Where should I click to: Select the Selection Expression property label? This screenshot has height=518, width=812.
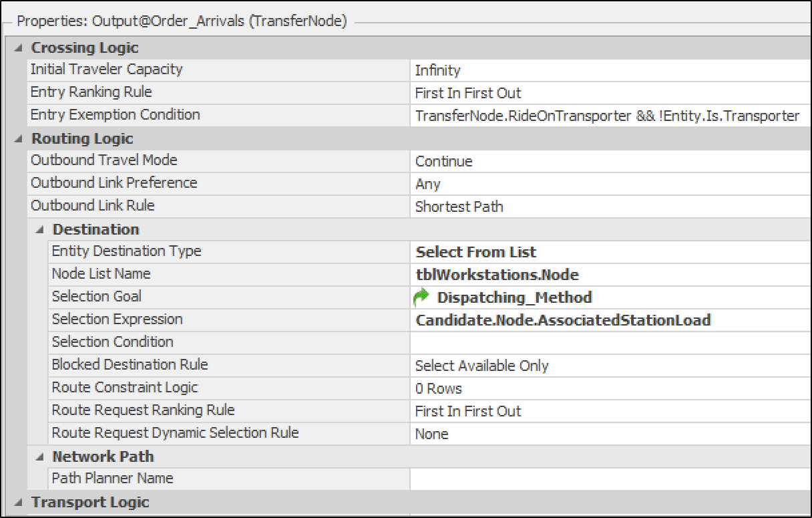[x=117, y=319]
